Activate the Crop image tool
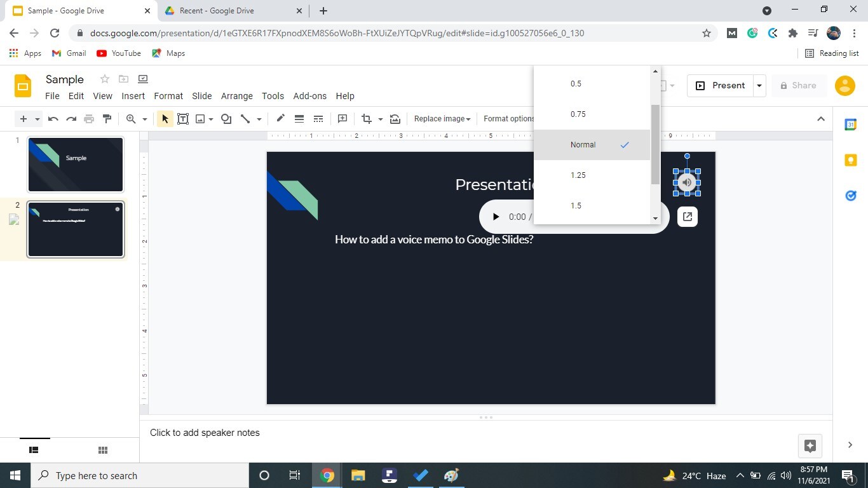 367,119
